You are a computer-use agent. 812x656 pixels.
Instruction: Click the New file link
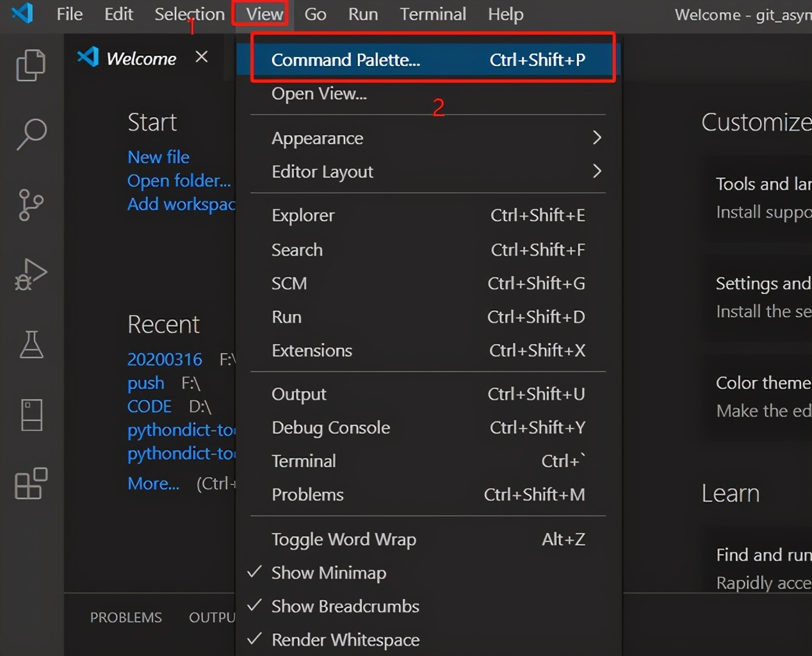click(x=158, y=156)
